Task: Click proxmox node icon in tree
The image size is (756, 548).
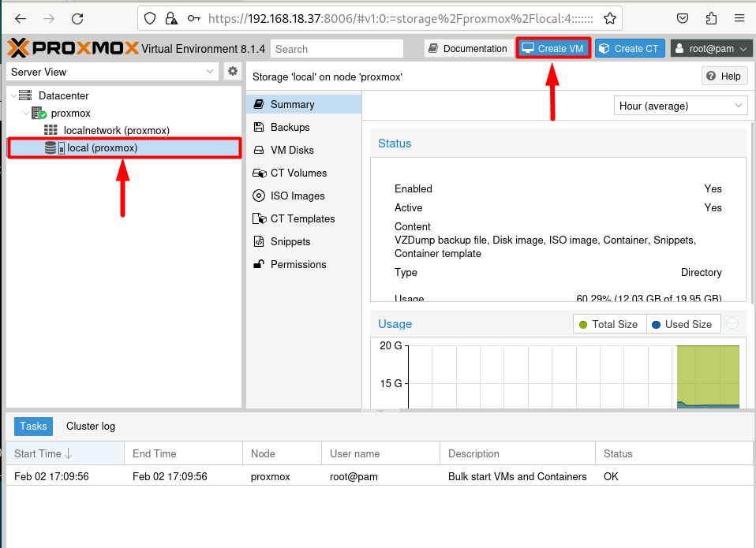Action: [39, 114]
